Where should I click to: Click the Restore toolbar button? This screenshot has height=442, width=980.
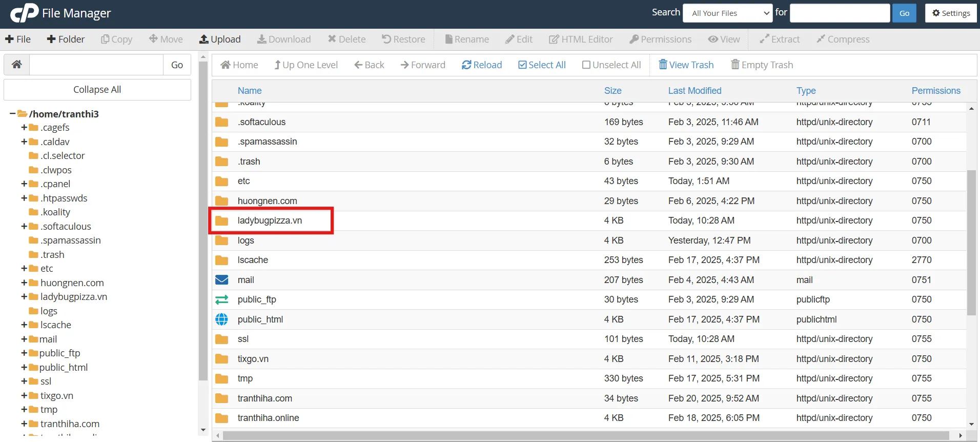pos(403,39)
